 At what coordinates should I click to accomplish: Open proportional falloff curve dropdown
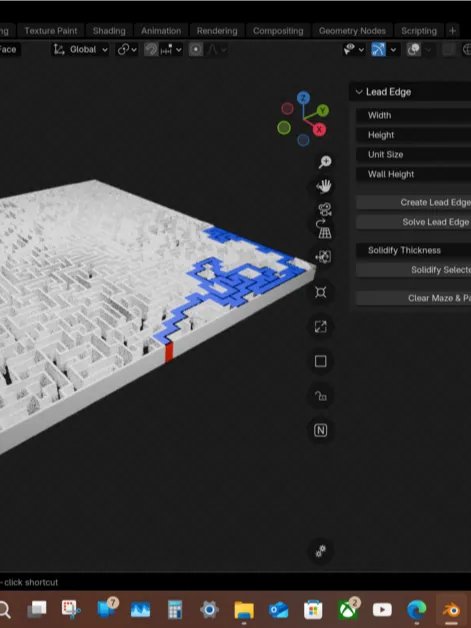[216, 50]
